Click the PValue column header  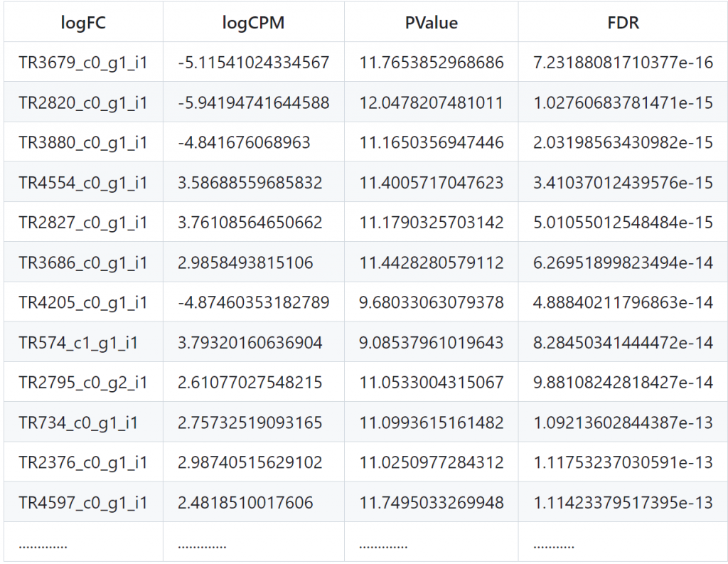click(x=431, y=23)
